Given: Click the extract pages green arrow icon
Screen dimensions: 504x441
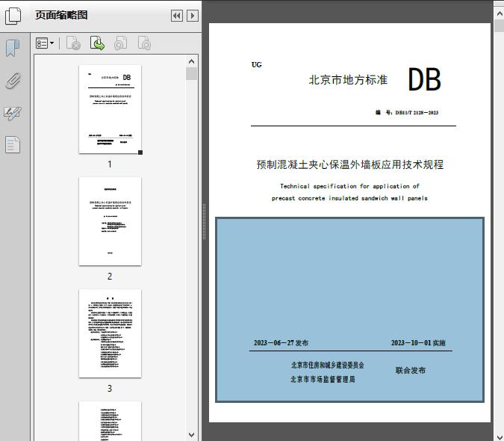Looking at the screenshot, I should (97, 43).
